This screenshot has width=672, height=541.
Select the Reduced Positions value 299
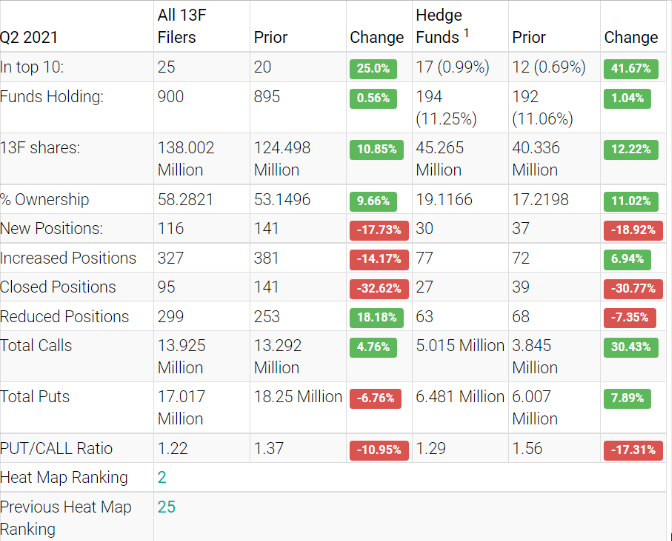tap(172, 316)
